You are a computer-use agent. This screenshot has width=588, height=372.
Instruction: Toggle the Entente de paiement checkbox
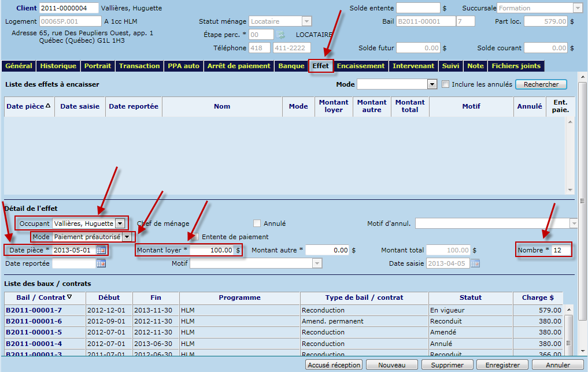197,237
